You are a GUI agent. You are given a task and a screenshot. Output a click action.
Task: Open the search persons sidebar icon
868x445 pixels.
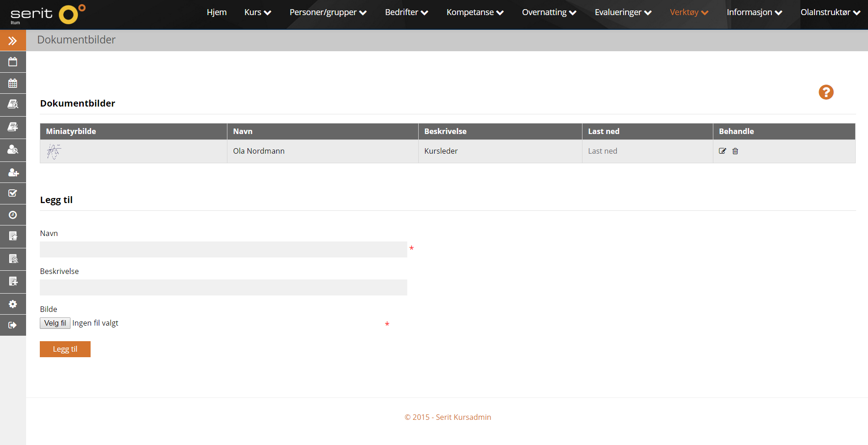coord(13,150)
